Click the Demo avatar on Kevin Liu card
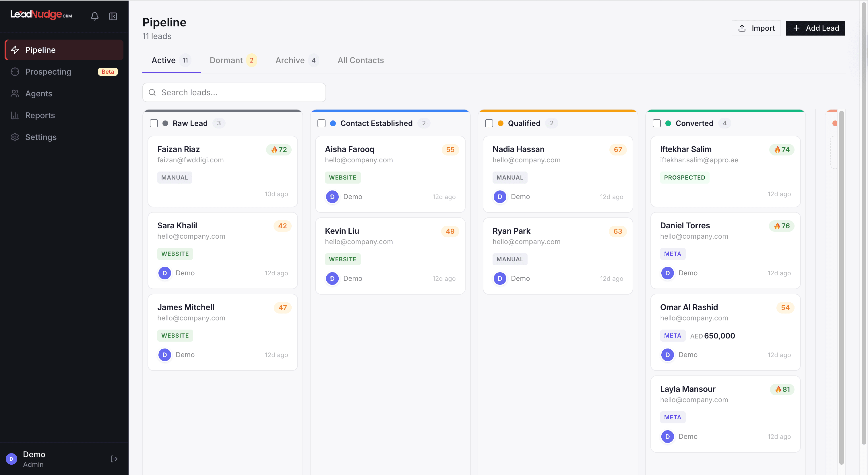This screenshot has height=475, width=868. (x=332, y=279)
